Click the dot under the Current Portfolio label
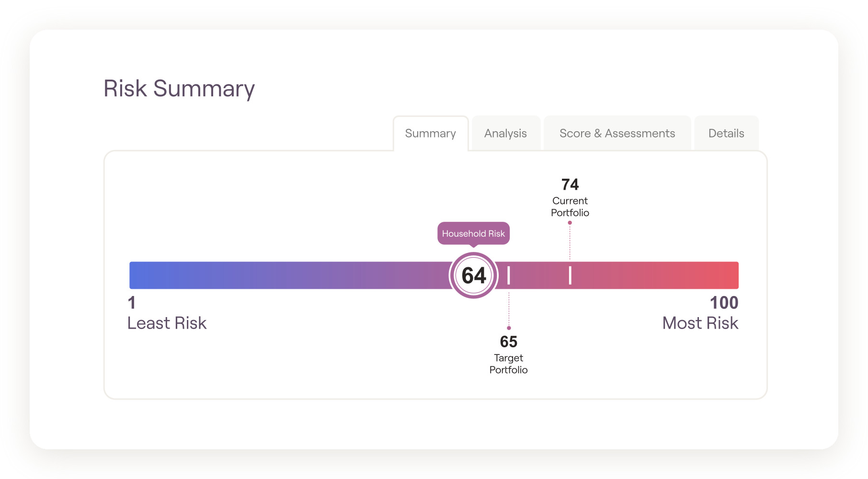 570,223
